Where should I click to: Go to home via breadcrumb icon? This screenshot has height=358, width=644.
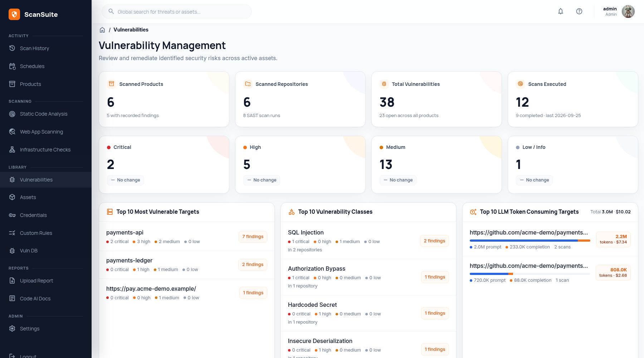pos(102,30)
